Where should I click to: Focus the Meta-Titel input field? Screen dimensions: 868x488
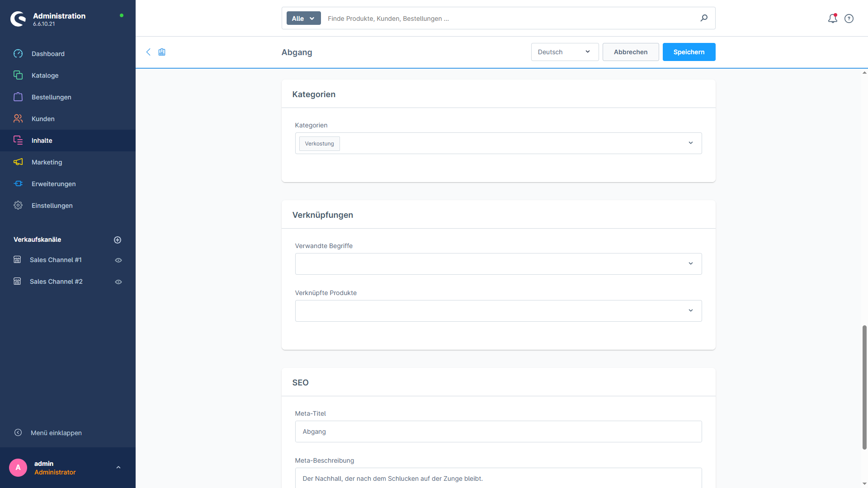[x=498, y=432]
